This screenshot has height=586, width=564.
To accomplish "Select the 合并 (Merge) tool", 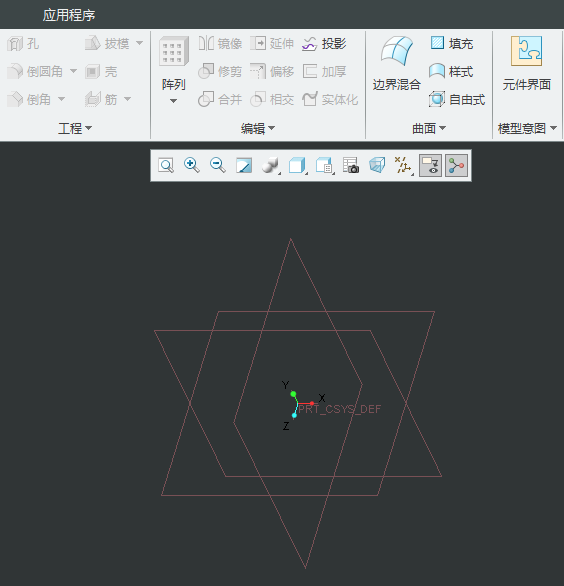I will (220, 99).
